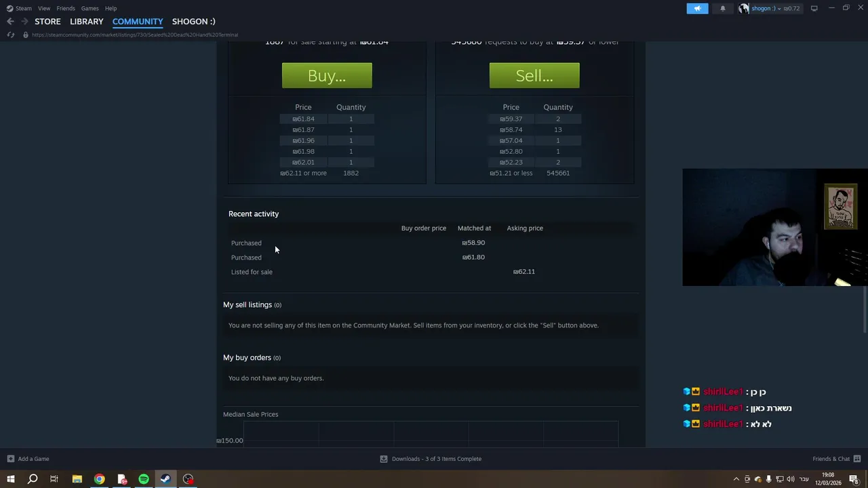Open the Help menu
The height and width of the screenshot is (488, 868).
point(111,8)
